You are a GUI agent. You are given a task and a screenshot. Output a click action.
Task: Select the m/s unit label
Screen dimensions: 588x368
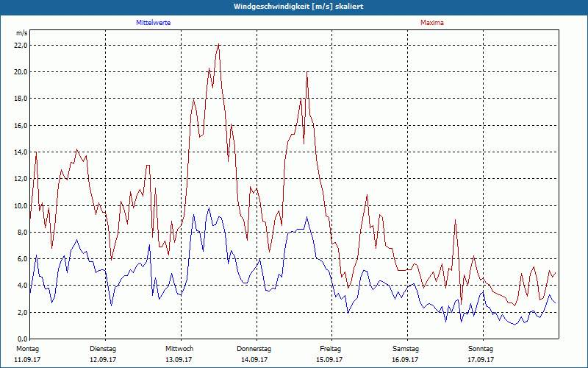click(x=22, y=33)
